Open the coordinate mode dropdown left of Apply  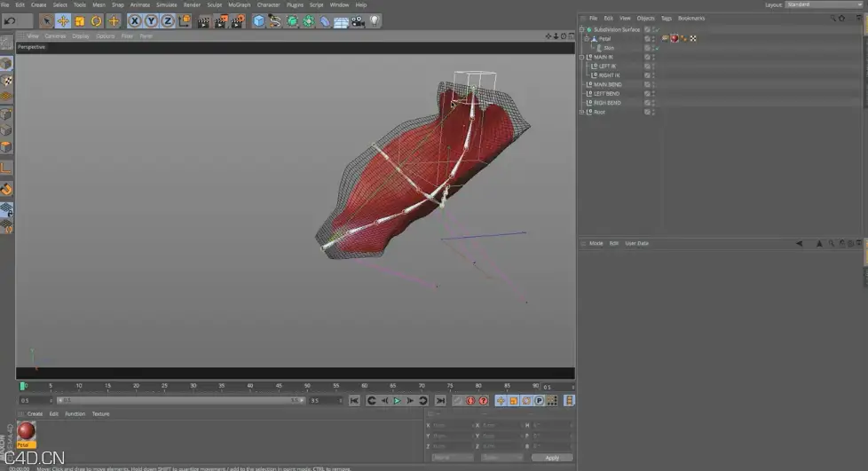(x=501, y=458)
